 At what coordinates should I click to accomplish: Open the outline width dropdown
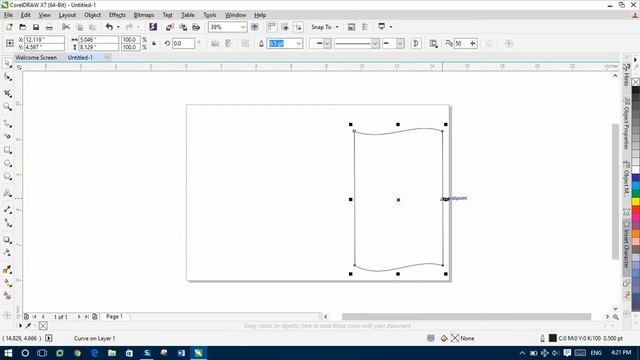point(299,43)
